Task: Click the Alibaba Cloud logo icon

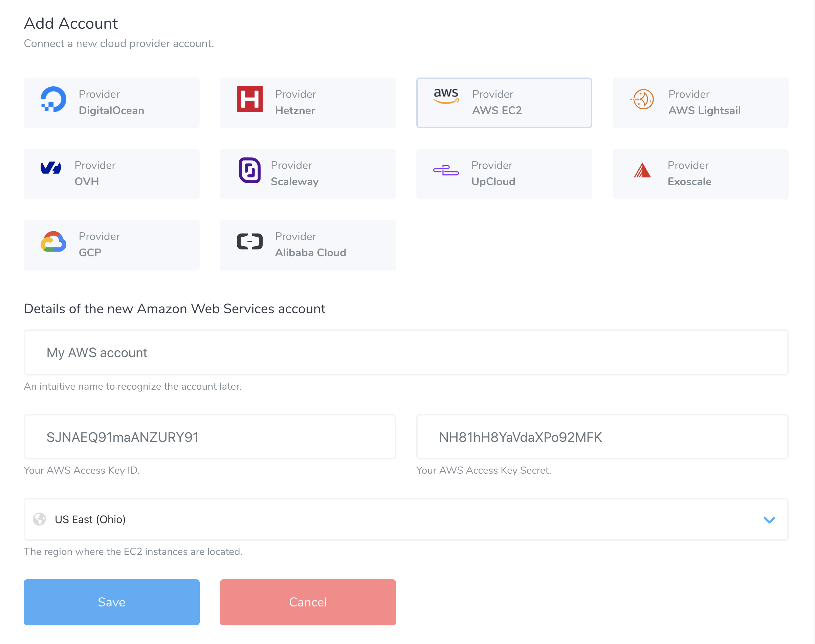Action: pos(249,242)
